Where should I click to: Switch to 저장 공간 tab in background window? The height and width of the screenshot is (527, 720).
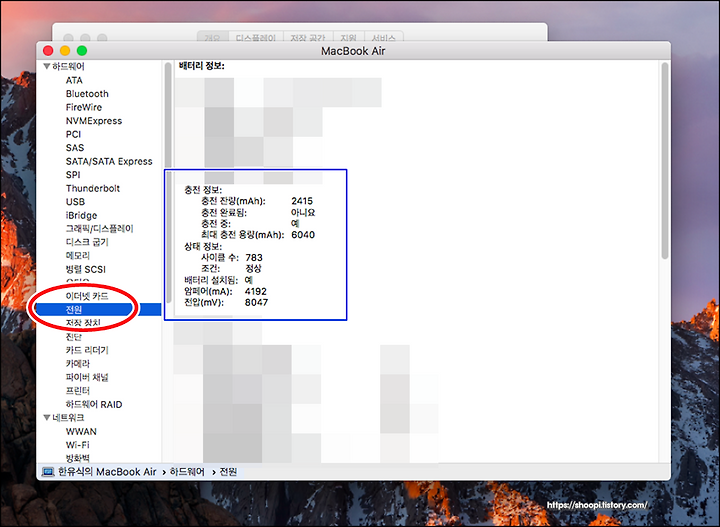308,37
